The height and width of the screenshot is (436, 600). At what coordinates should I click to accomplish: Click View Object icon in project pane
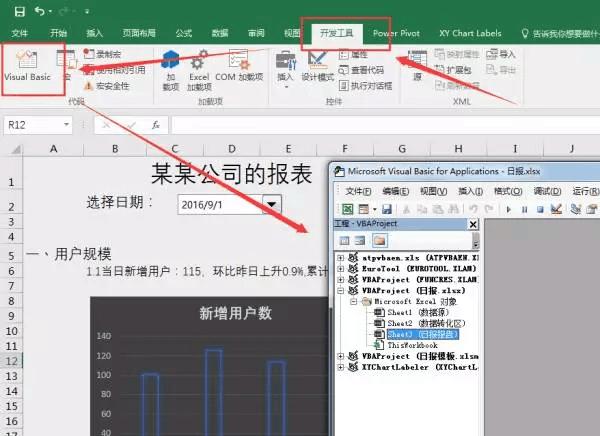360,240
